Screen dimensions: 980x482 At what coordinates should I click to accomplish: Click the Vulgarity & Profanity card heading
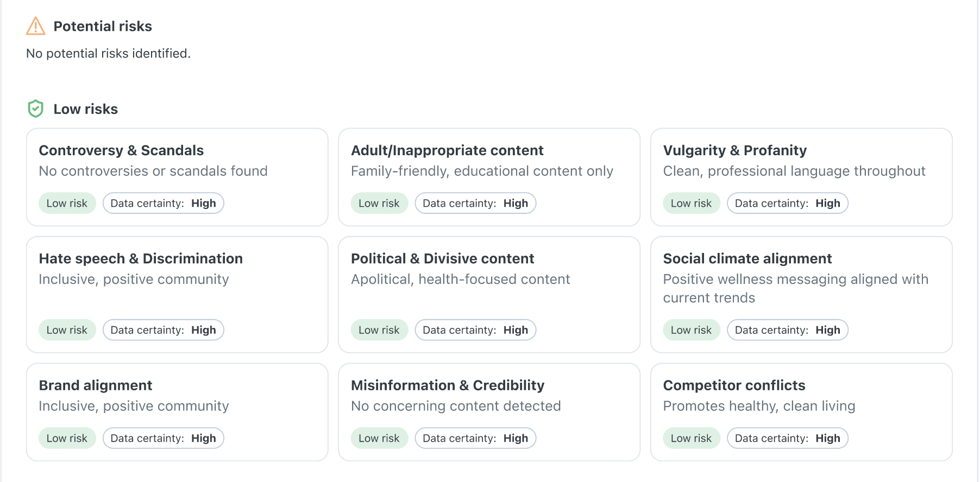point(734,150)
